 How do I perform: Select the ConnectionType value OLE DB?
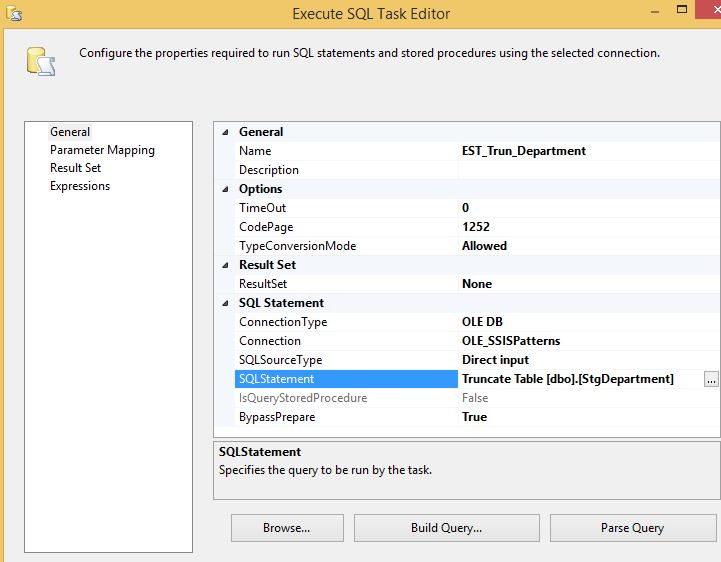587,322
